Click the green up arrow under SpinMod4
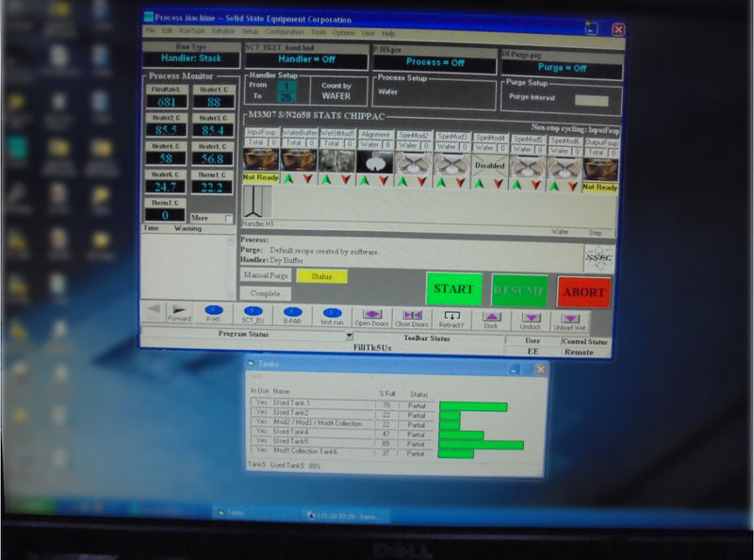754x560 pixels. [x=480, y=184]
